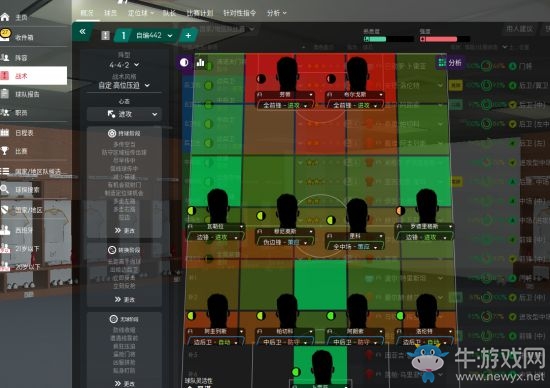Open the 21岁以下 squad icon
The height and width of the screenshot is (388, 550).
(x=5, y=248)
